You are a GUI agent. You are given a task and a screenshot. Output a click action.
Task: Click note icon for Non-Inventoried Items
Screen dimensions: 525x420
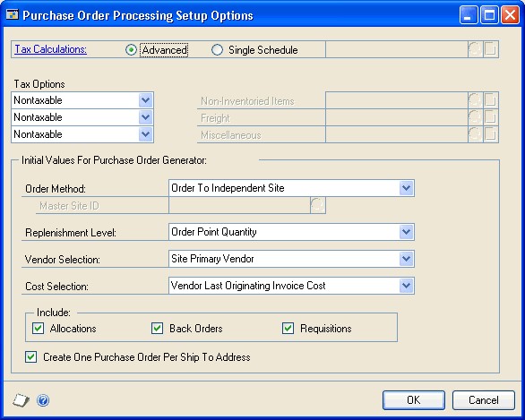point(491,100)
